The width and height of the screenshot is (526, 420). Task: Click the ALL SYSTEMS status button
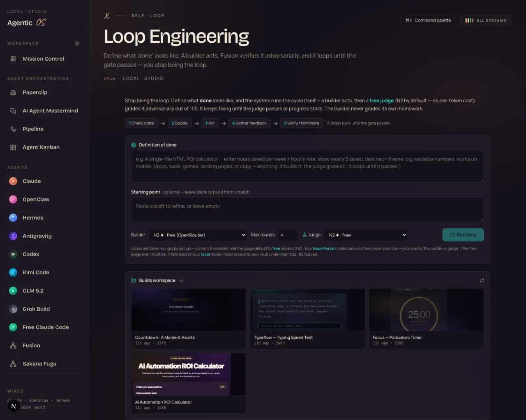[486, 21]
